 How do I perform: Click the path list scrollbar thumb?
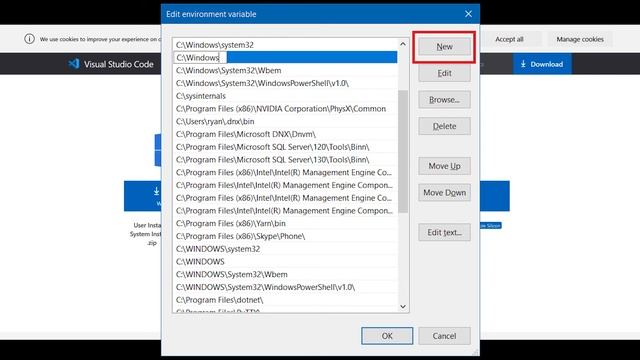(403, 151)
